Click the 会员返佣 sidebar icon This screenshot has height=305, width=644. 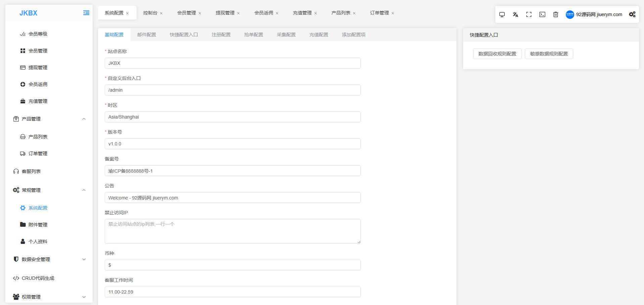23,84
